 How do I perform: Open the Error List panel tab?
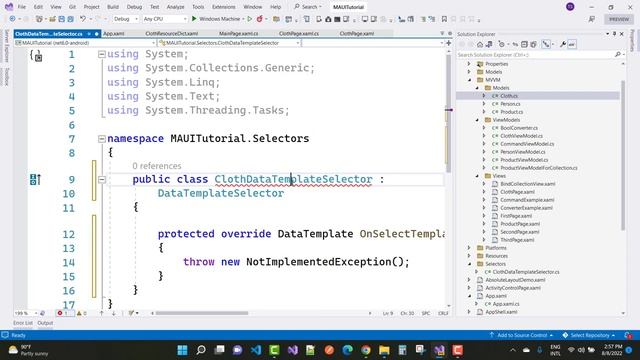coord(23,323)
